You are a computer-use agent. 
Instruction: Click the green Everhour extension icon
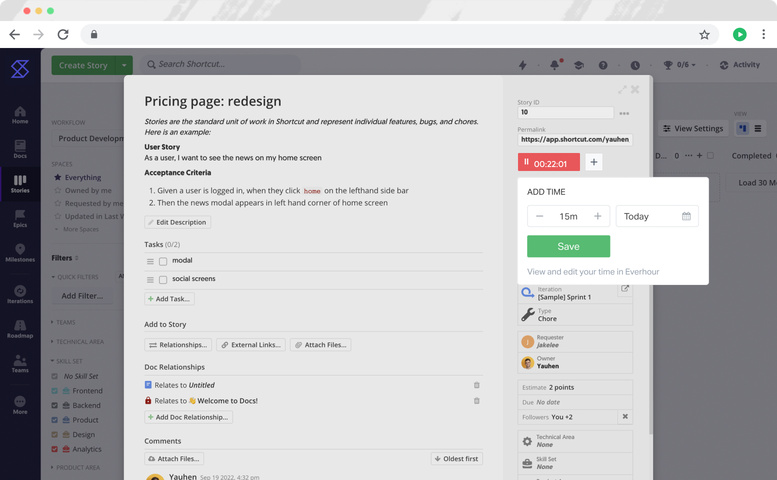click(739, 34)
